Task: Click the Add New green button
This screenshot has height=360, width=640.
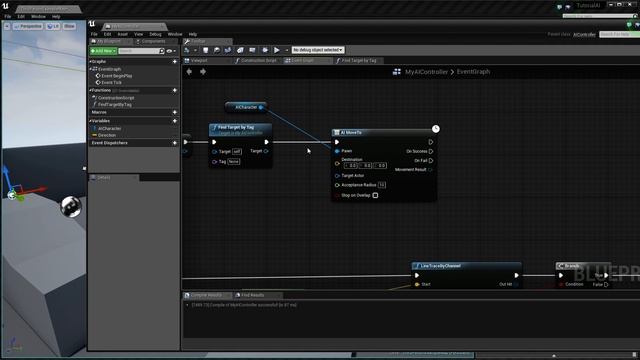Action: (x=103, y=51)
